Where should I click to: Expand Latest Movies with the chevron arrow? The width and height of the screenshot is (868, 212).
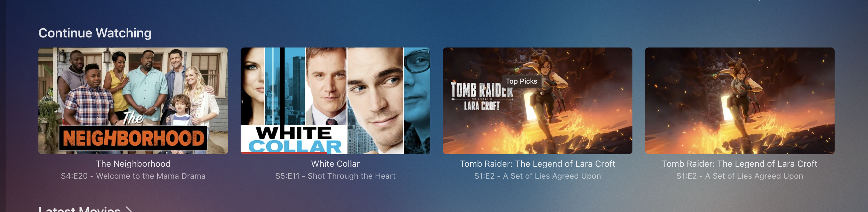[129, 209]
